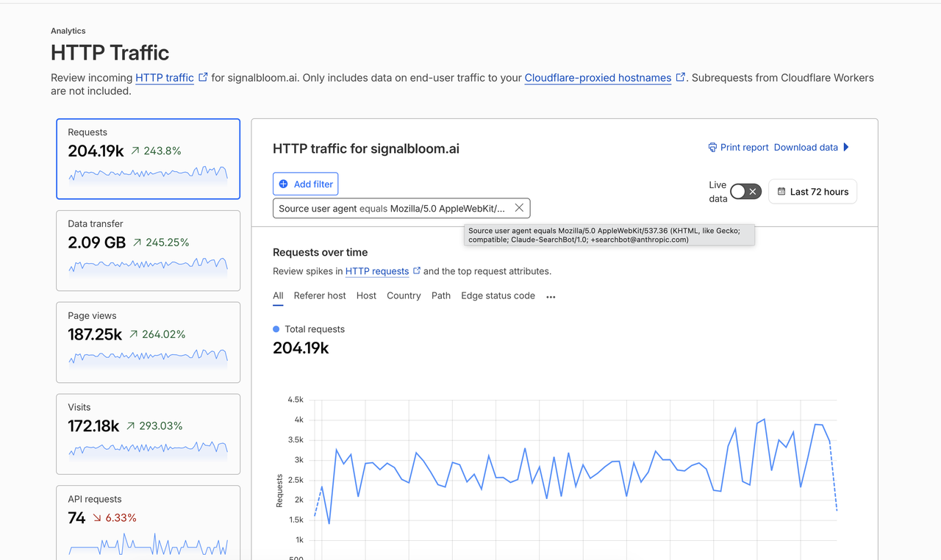This screenshot has width=941, height=560.
Task: Open the HTTP traffic documentation link
Action: (165, 78)
